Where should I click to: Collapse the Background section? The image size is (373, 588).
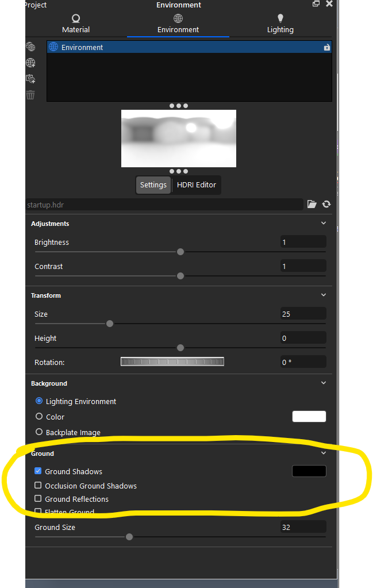[x=324, y=383]
